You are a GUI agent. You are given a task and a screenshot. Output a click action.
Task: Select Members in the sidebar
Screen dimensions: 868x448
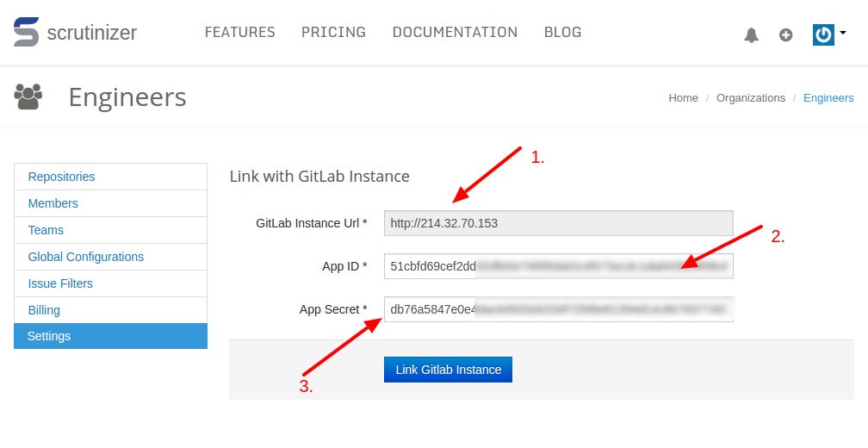[111, 203]
